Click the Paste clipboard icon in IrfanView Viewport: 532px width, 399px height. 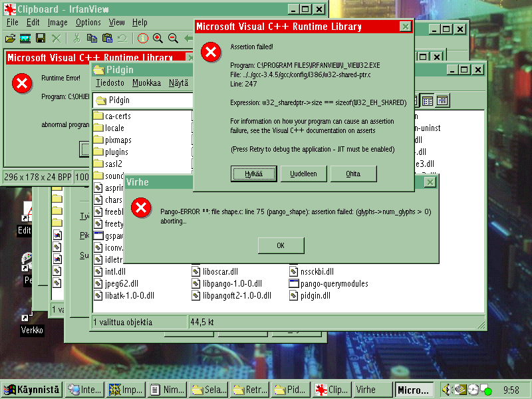pos(107,39)
